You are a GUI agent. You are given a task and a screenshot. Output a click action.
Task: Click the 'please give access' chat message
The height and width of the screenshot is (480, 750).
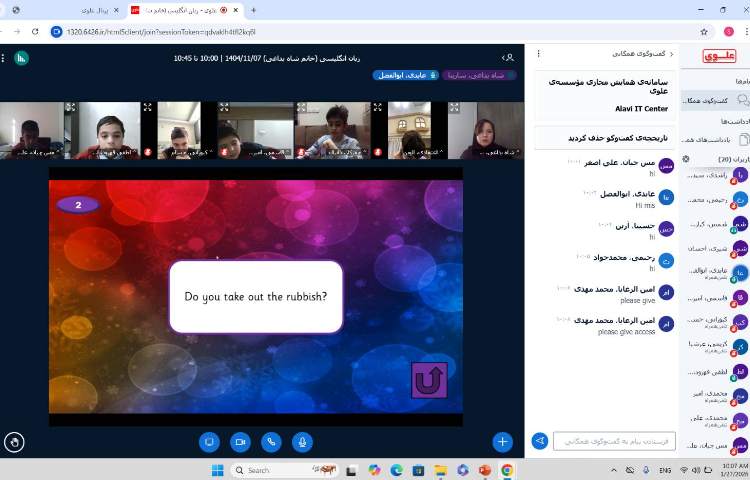click(626, 331)
